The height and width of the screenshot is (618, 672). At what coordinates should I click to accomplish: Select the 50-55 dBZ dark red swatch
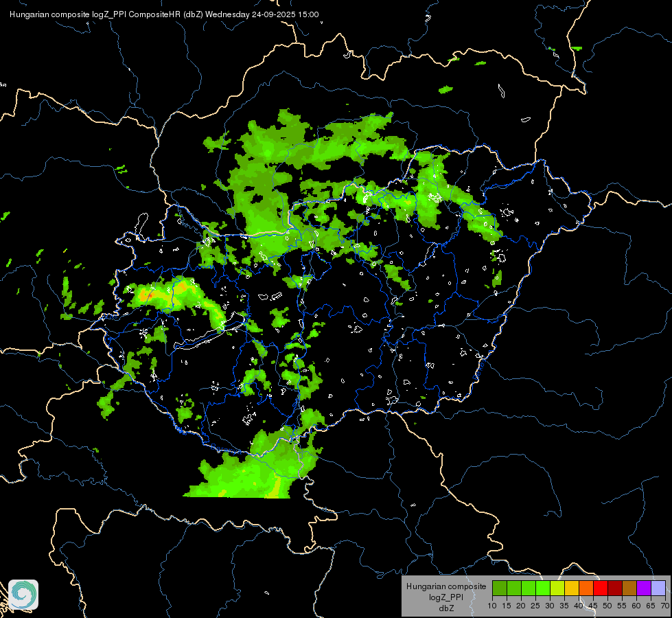tap(614, 588)
